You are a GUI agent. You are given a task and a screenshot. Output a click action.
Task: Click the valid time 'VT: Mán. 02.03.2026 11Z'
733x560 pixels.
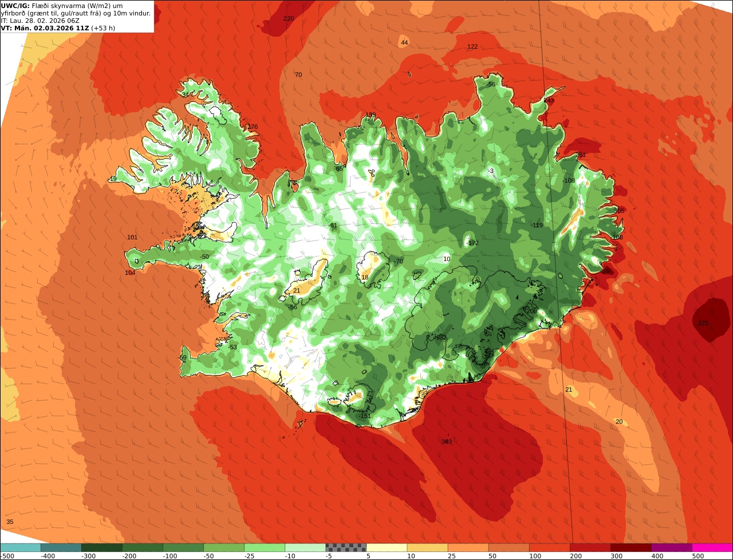[x=45, y=28]
